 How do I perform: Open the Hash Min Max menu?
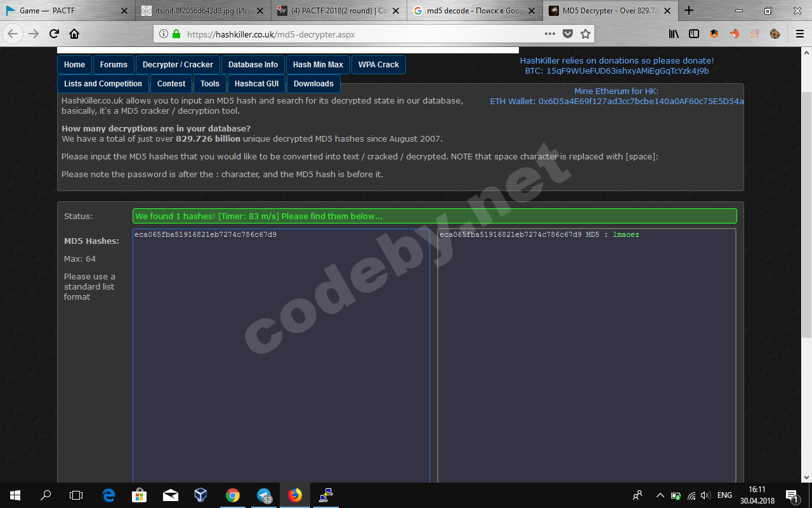[318, 65]
